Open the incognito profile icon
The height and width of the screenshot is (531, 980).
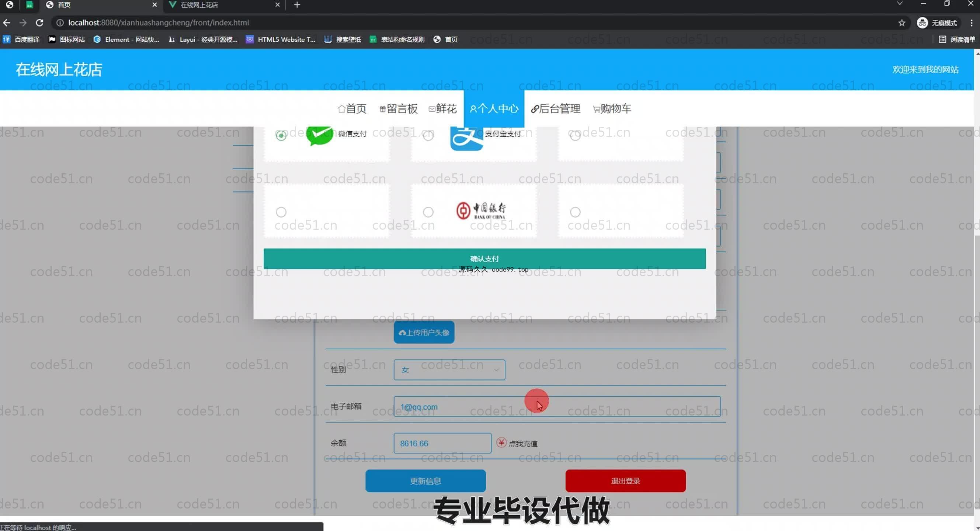(x=922, y=23)
